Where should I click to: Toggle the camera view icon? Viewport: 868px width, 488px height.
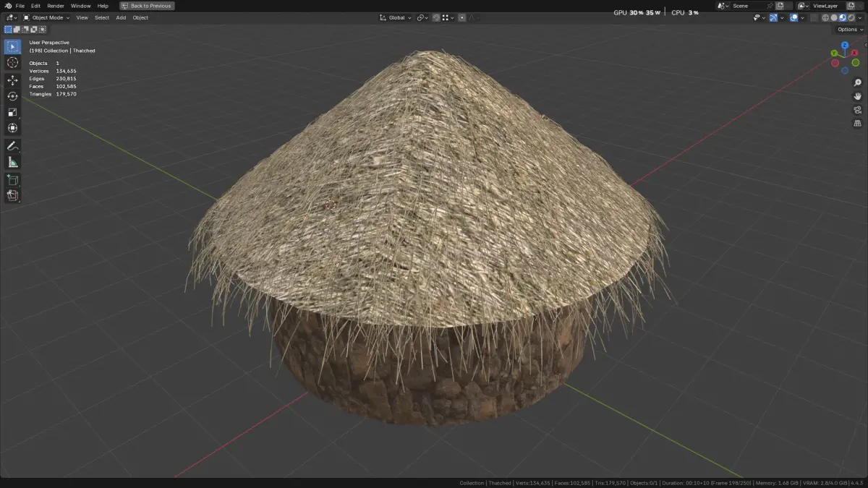tap(857, 110)
